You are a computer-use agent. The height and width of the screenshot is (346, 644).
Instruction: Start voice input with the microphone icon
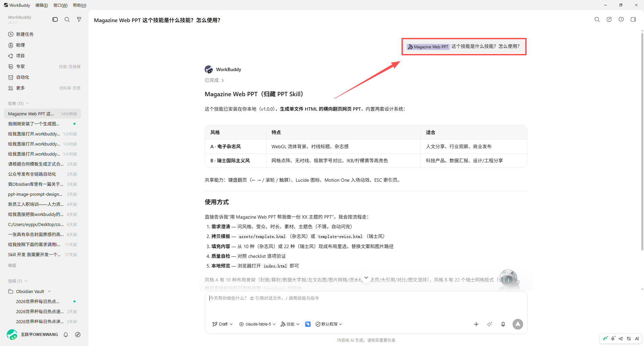[x=503, y=324]
